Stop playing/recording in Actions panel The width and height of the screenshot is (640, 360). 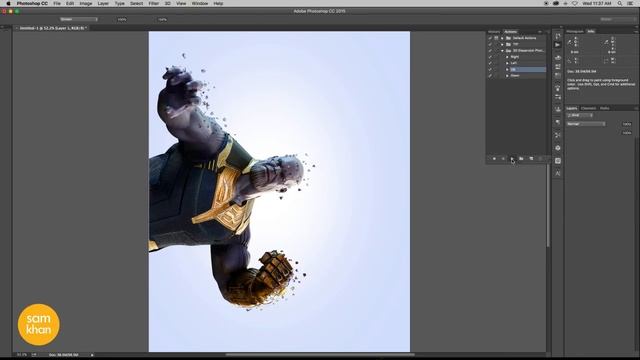494,159
